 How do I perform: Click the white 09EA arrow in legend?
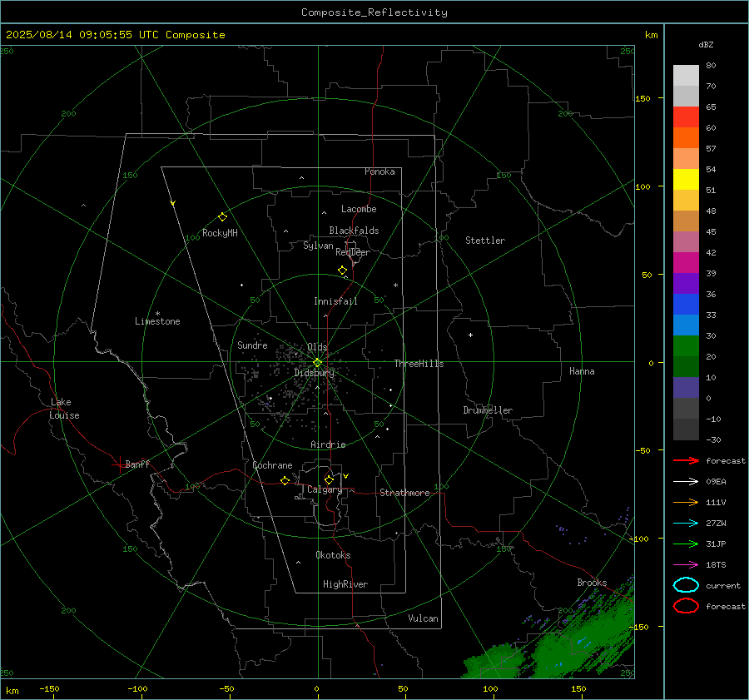[686, 482]
